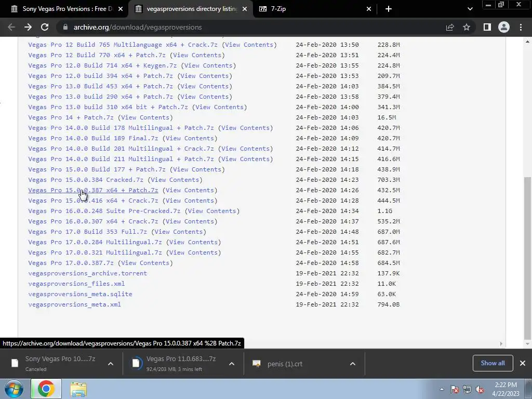Open the side panel icon

[487, 27]
